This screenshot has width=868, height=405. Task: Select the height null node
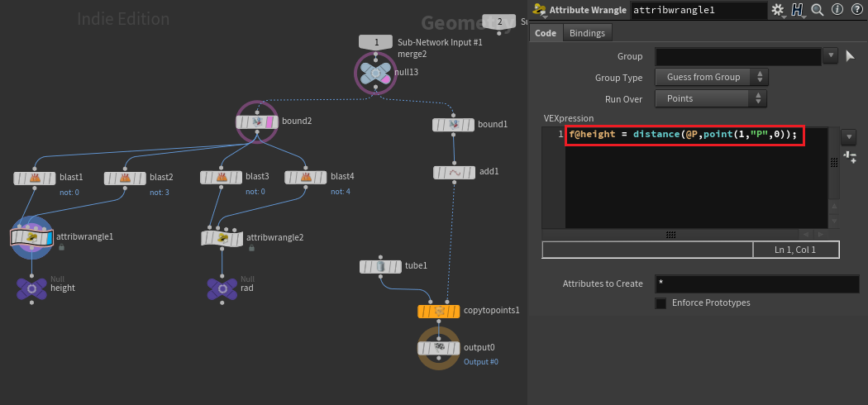coord(31,288)
